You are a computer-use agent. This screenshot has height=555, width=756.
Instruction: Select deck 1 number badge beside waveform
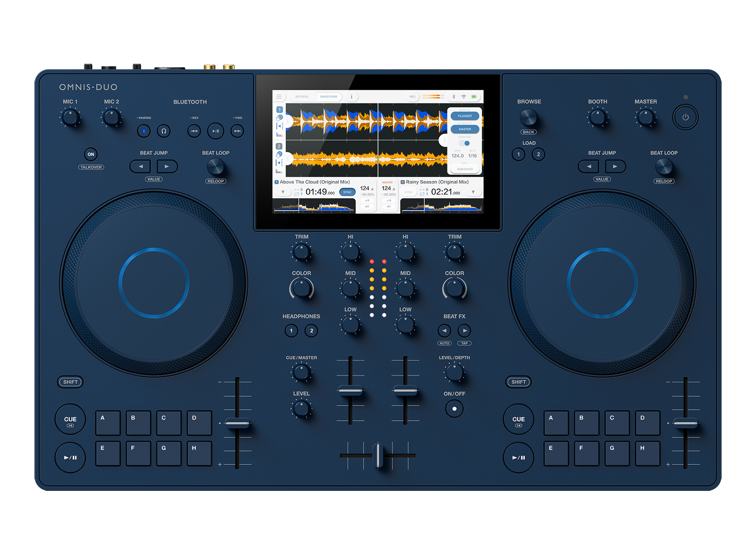pos(279,110)
